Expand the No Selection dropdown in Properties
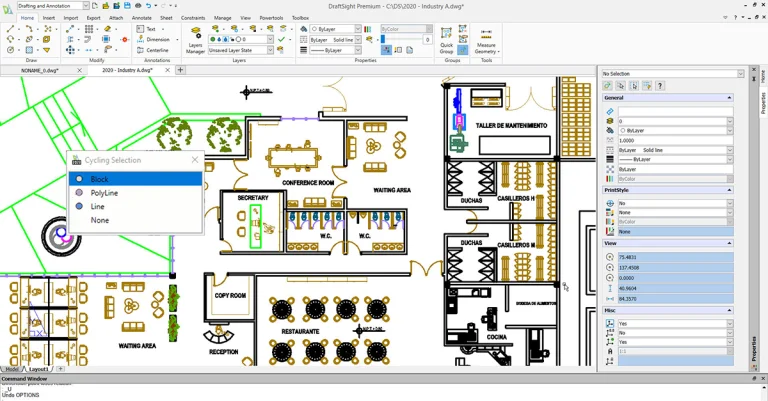Viewport: 768px width, 401px height. click(x=741, y=74)
